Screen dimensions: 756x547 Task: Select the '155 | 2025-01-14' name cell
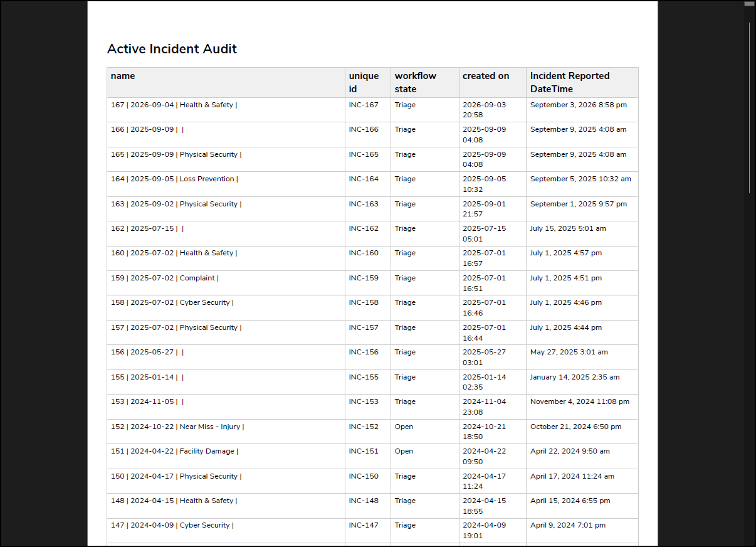(x=226, y=382)
